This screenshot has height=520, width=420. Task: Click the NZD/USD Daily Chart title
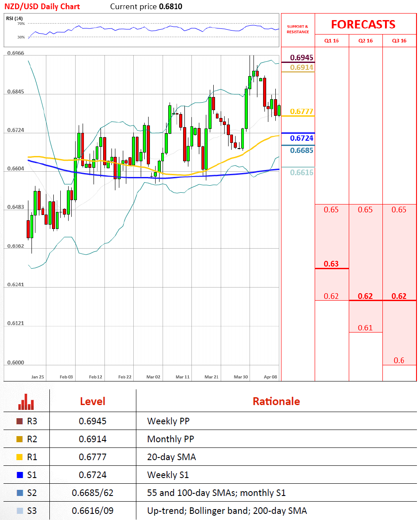(x=42, y=6)
